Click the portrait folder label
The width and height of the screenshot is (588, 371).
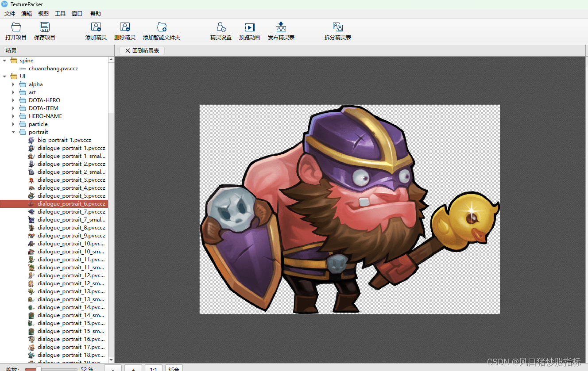click(x=39, y=132)
